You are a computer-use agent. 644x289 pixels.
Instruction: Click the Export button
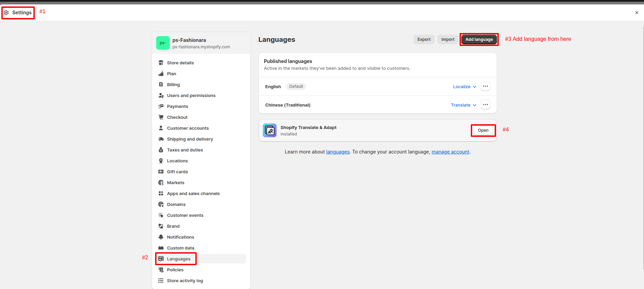[x=424, y=39]
